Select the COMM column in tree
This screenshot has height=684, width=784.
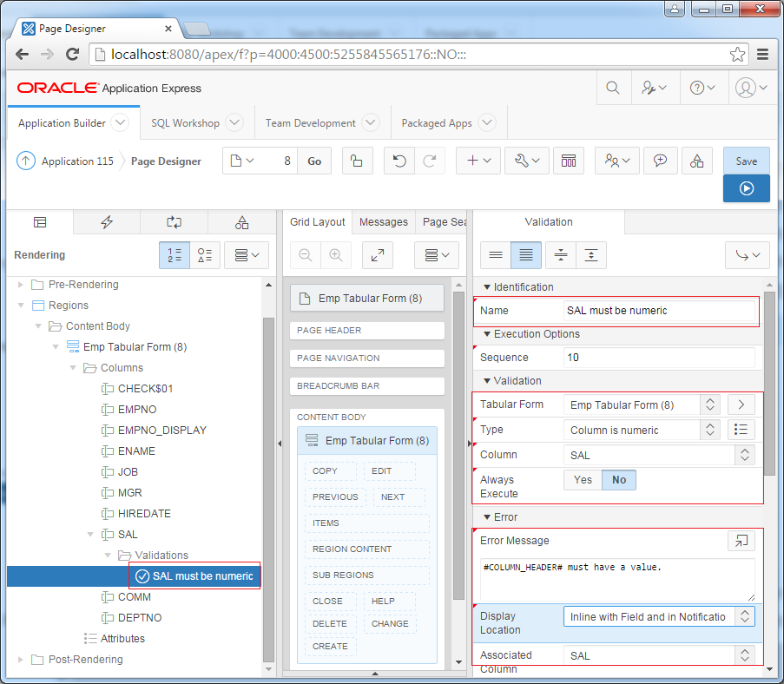tap(134, 597)
